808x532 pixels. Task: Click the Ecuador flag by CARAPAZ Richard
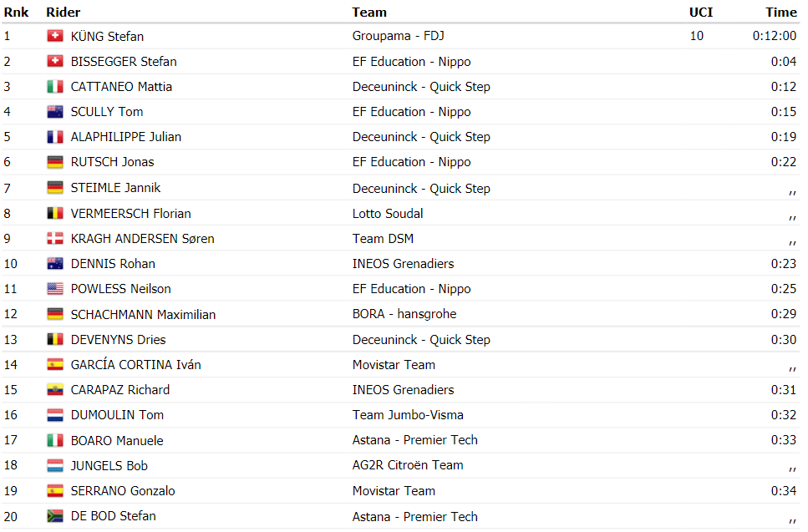click(54, 390)
